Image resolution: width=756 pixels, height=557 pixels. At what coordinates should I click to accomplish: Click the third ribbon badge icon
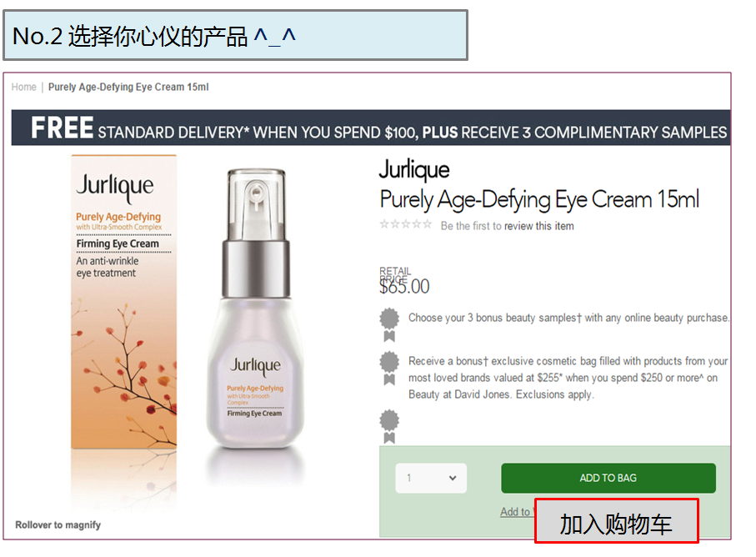(389, 426)
